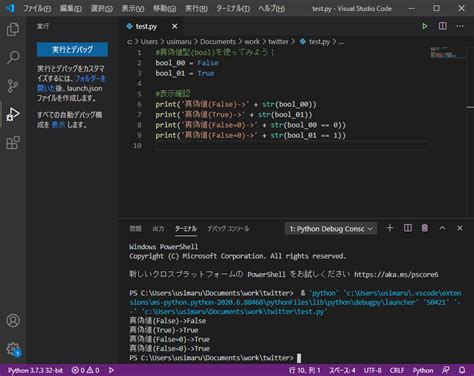Split the terminal panel
This screenshot has width=474, height=376.
point(408,228)
